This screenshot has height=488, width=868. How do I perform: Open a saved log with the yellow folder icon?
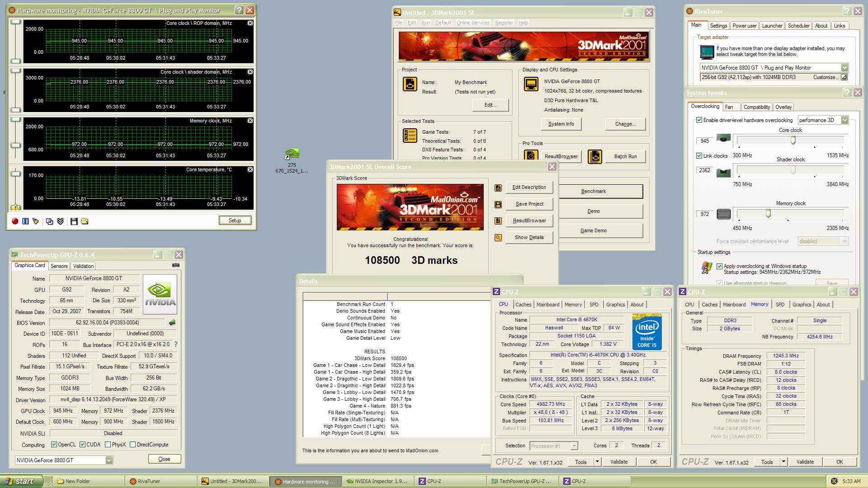(85, 221)
